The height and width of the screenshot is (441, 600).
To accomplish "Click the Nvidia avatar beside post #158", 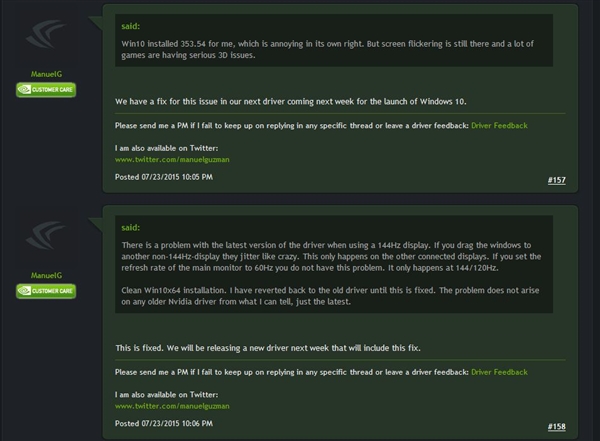I will tap(44, 240).
